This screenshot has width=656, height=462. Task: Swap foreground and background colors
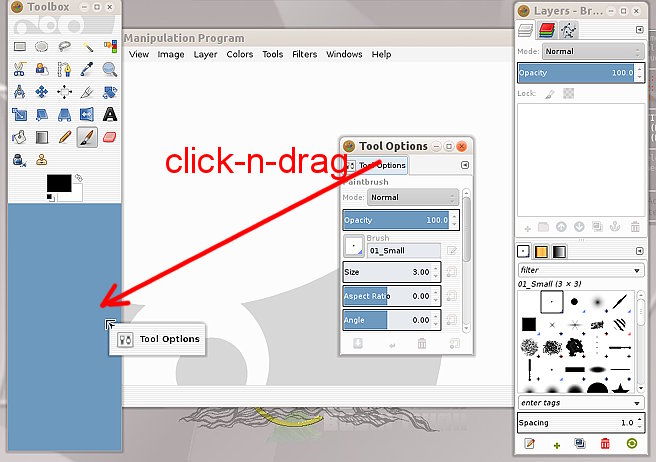coord(78,178)
